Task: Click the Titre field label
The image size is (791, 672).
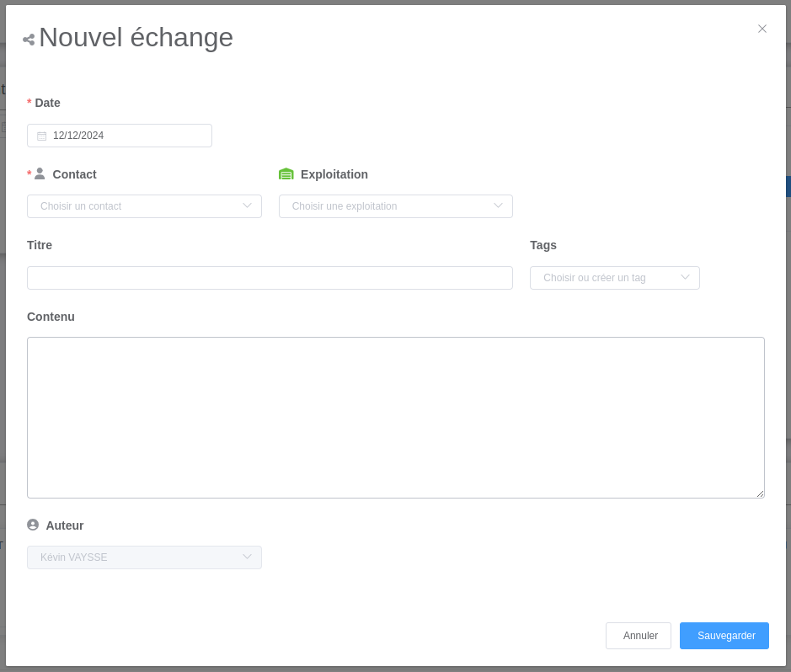Action: 40,245
